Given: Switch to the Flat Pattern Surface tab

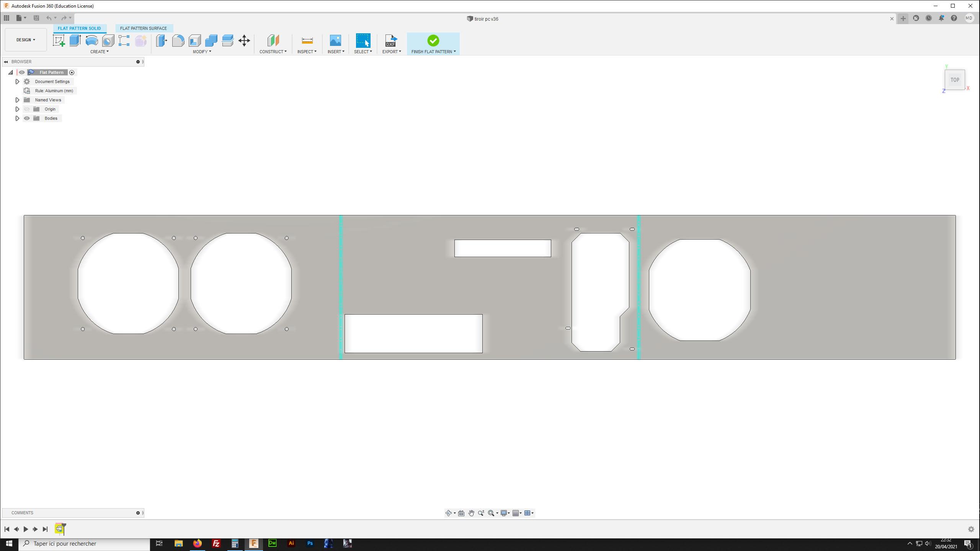Looking at the screenshot, I should 144,28.
